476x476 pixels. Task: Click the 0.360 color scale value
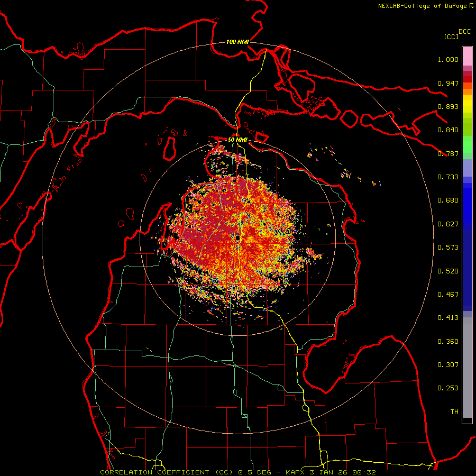tap(448, 342)
